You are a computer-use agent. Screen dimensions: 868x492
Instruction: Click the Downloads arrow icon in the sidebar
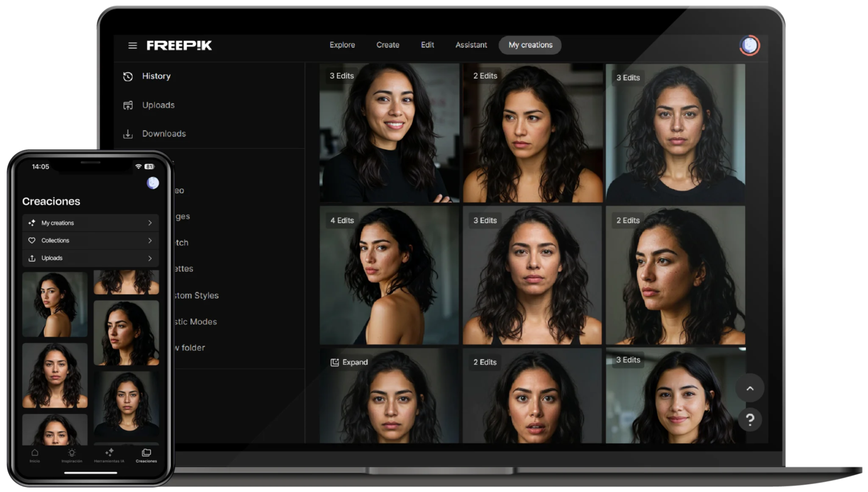(x=128, y=134)
